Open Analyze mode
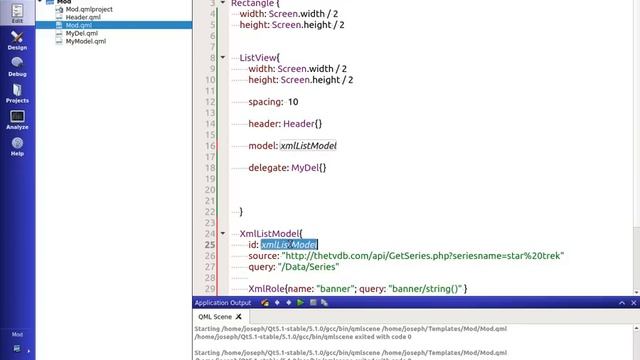640x360 pixels. (17, 120)
